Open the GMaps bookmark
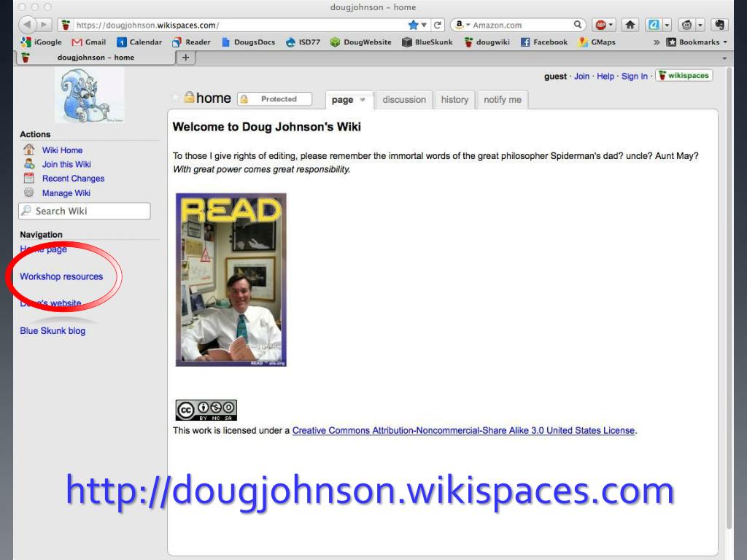747x560 pixels. (x=597, y=42)
